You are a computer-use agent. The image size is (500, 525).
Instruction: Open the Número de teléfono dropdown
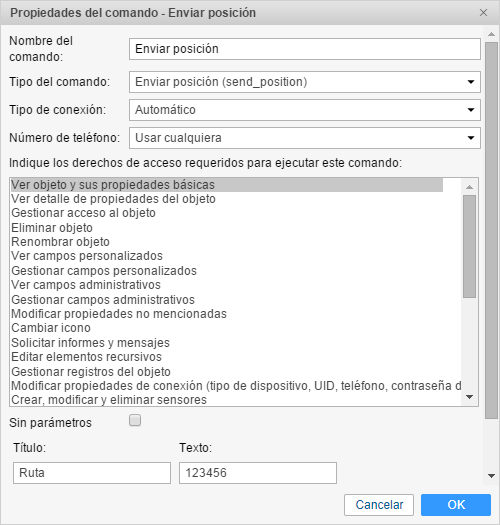click(x=305, y=138)
